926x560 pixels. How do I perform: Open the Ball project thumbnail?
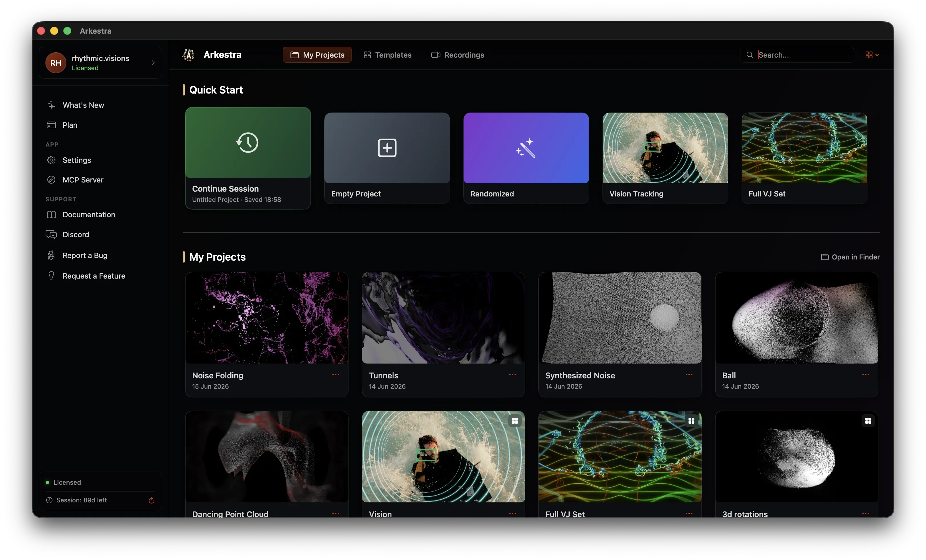[796, 318]
